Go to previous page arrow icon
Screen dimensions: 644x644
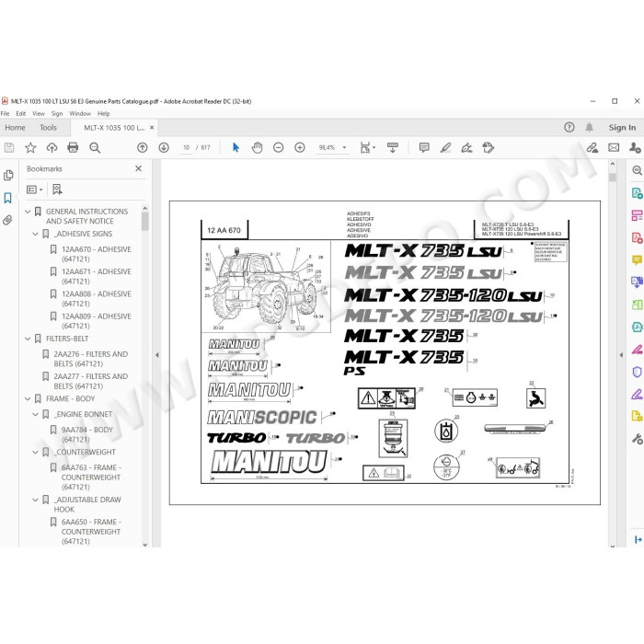click(x=142, y=147)
